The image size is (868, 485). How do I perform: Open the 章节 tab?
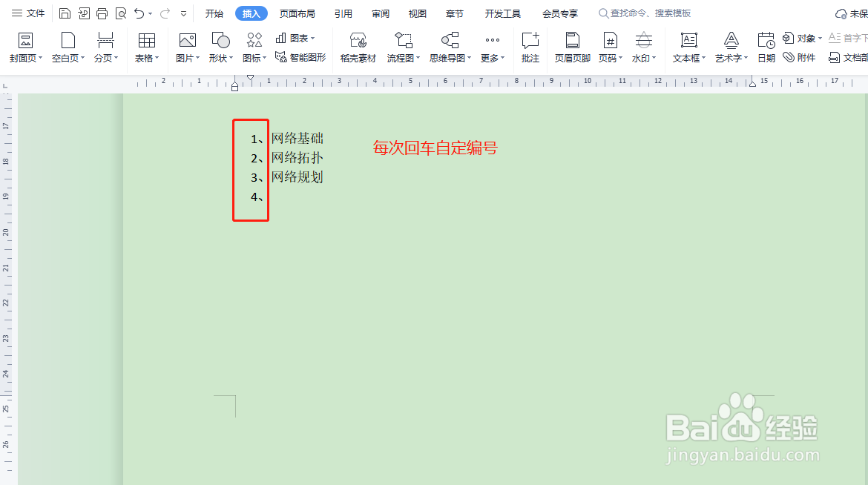pyautogui.click(x=455, y=13)
